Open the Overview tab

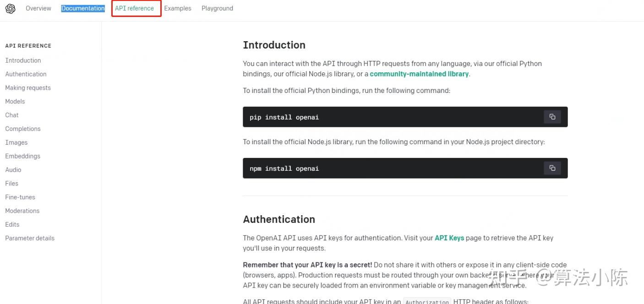click(38, 8)
